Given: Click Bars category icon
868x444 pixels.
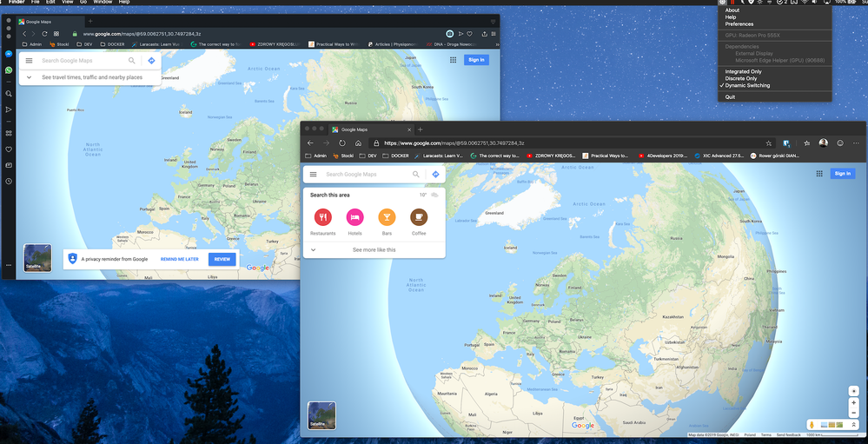Looking at the screenshot, I should point(387,217).
